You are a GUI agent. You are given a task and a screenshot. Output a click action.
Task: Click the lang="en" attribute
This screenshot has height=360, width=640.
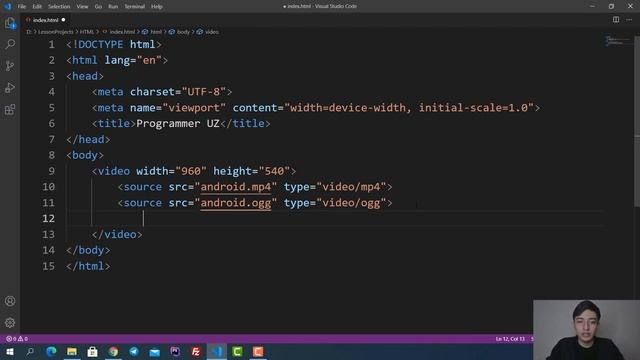[133, 60]
